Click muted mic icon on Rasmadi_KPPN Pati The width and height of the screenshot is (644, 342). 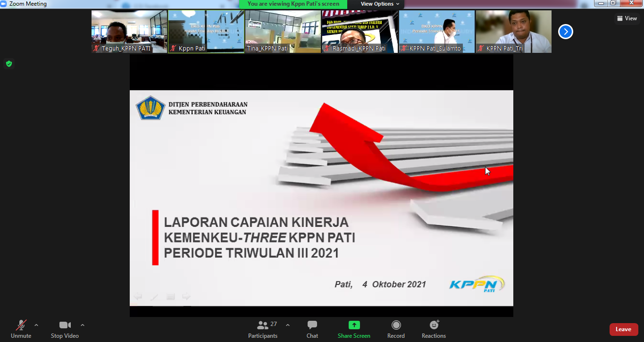click(x=327, y=48)
